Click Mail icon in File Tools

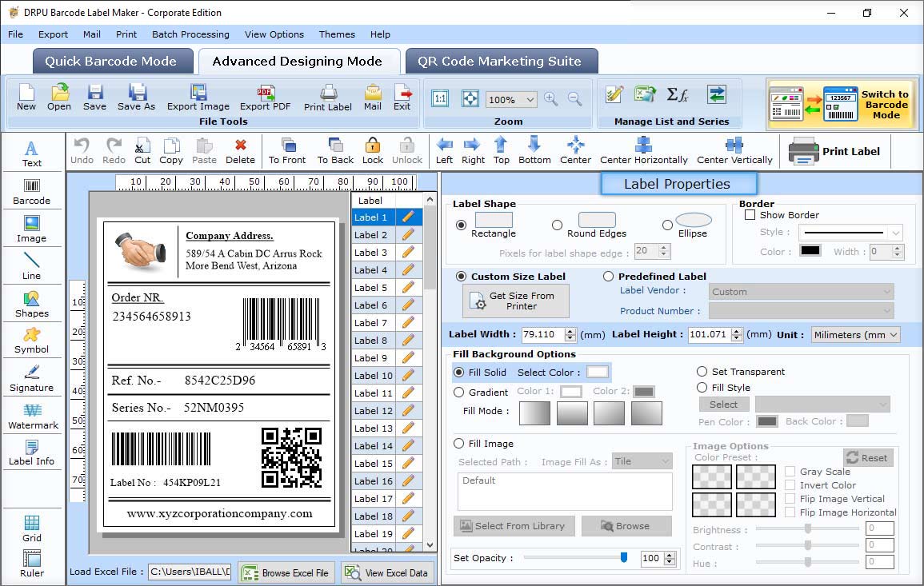(x=373, y=98)
